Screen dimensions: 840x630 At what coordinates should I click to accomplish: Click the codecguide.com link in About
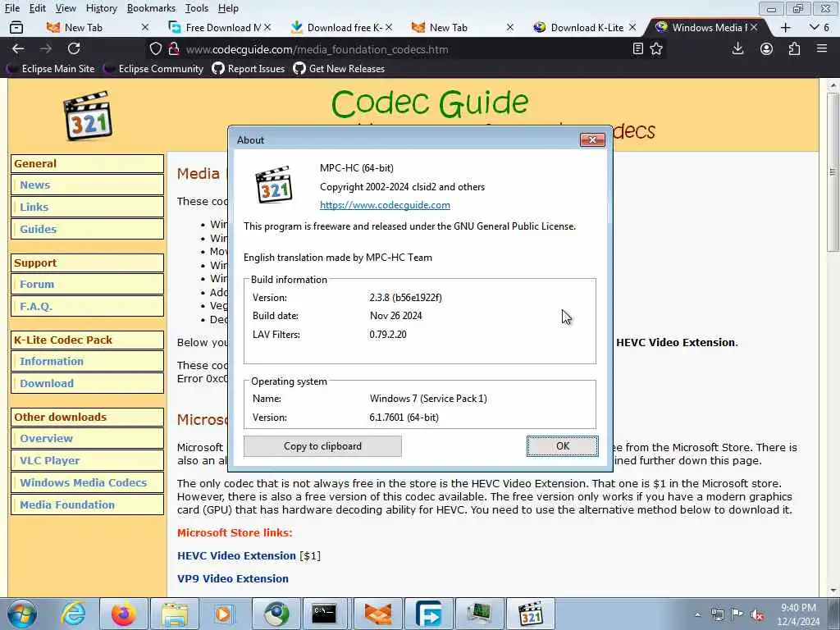385,205
